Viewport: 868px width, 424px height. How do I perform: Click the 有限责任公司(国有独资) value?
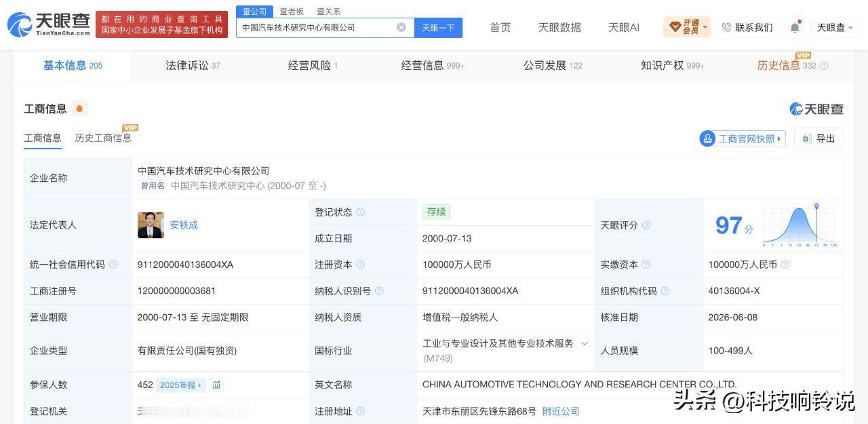(187, 351)
